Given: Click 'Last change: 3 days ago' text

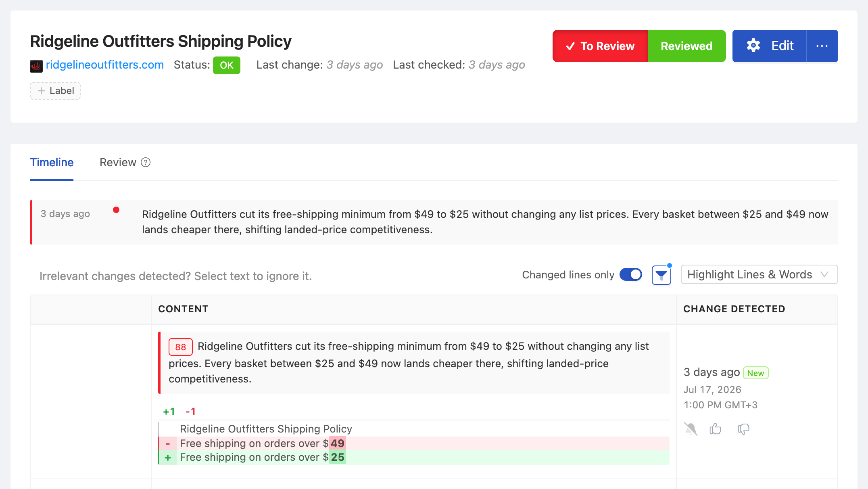Looking at the screenshot, I should (x=319, y=65).
